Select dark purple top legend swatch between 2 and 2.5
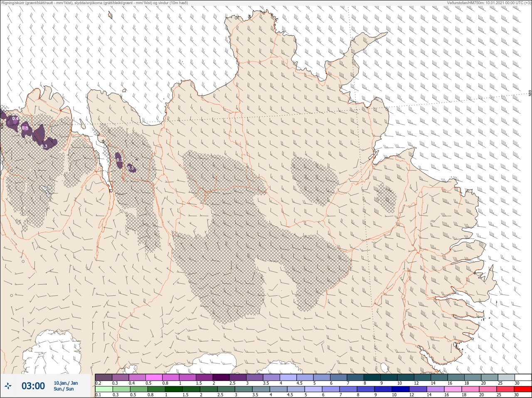Viewport: 532px width, 398px height. click(221, 377)
